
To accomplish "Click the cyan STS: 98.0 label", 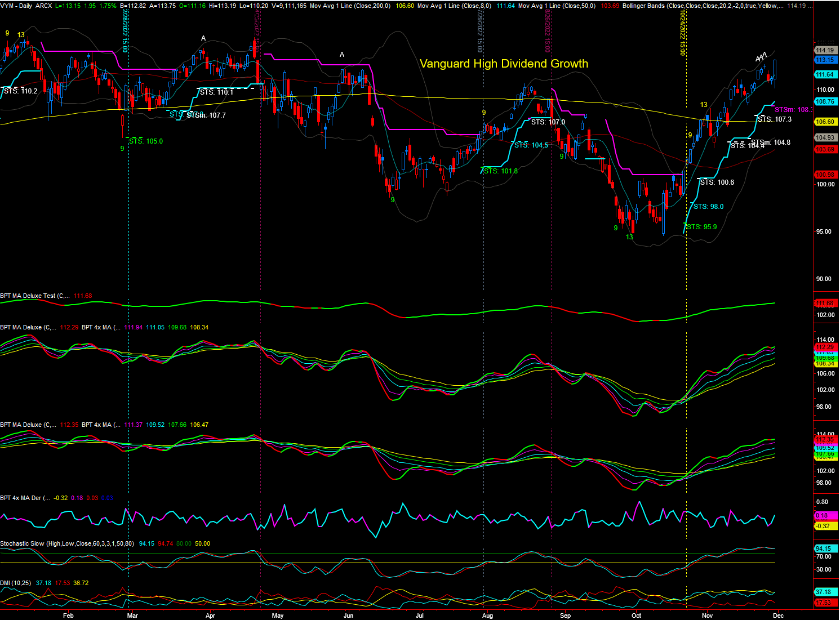I will click(x=709, y=207).
